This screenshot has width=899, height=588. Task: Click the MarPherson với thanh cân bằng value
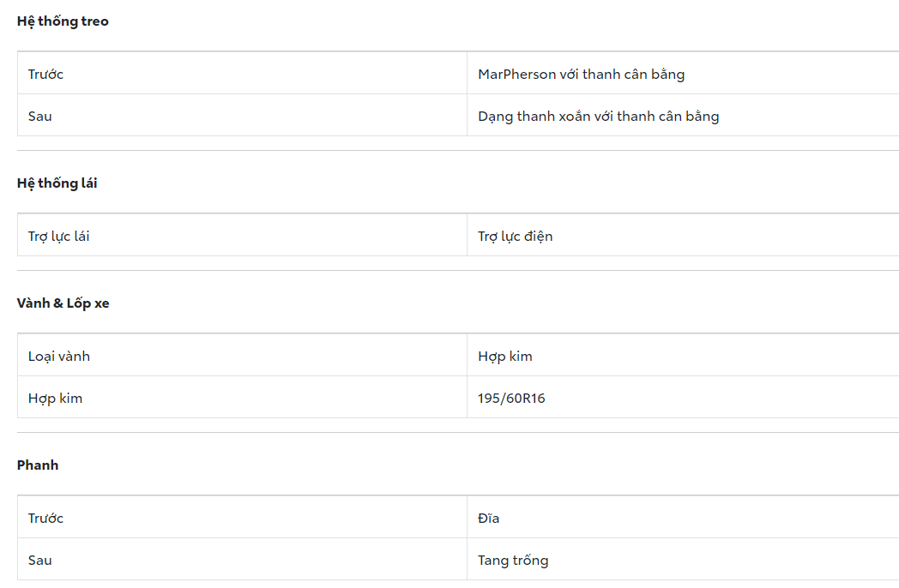pyautogui.click(x=581, y=74)
